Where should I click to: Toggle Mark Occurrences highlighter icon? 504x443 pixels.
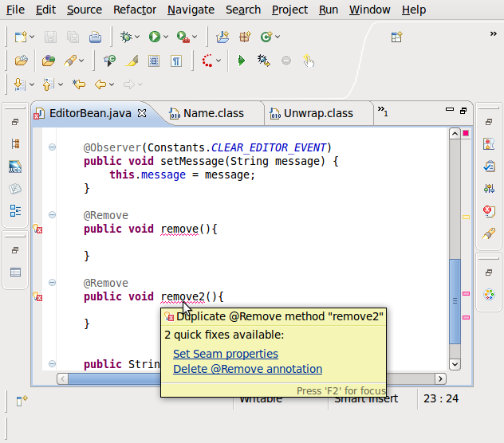point(132,61)
